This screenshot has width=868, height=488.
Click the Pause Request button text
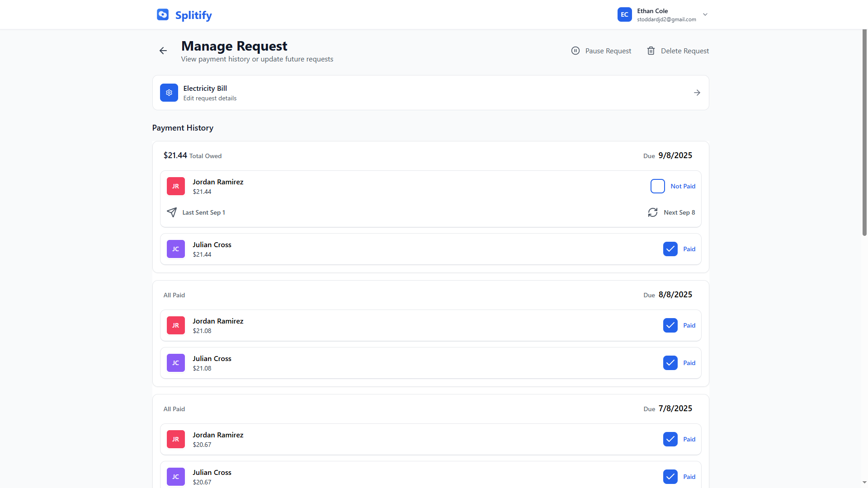pyautogui.click(x=608, y=51)
